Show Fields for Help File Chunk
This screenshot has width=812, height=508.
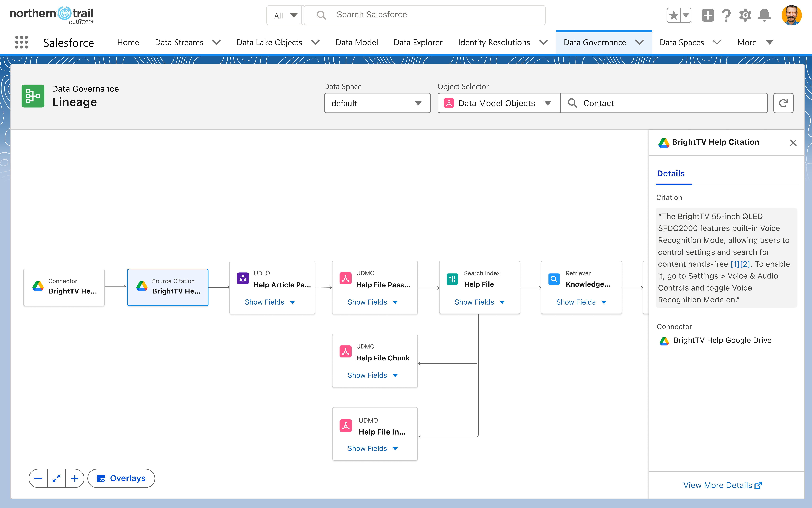click(x=373, y=375)
